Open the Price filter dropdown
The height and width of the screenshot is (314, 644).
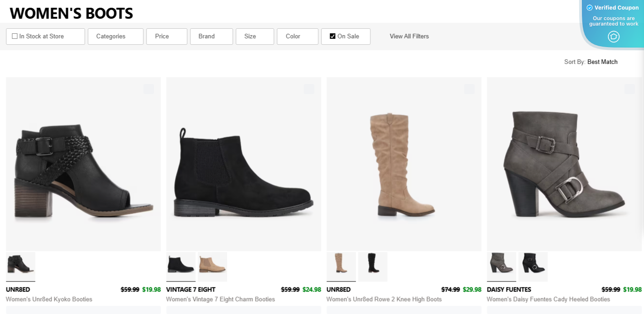(x=166, y=36)
